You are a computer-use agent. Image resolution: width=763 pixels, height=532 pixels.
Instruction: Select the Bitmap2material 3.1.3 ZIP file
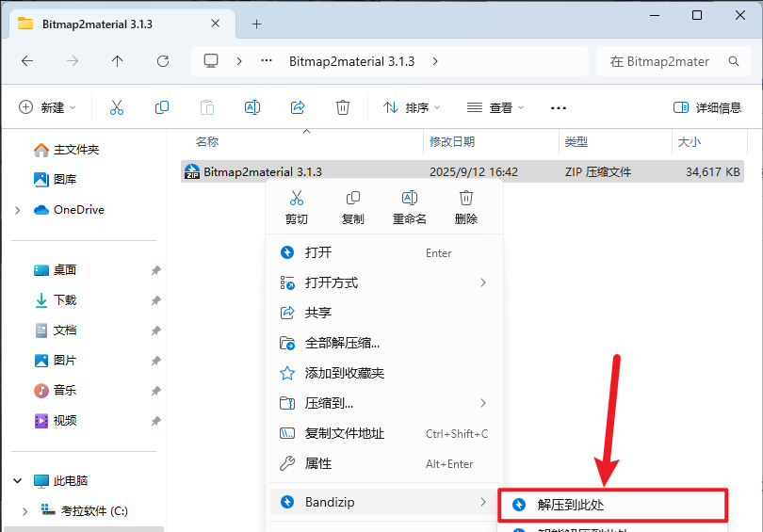(x=463, y=171)
